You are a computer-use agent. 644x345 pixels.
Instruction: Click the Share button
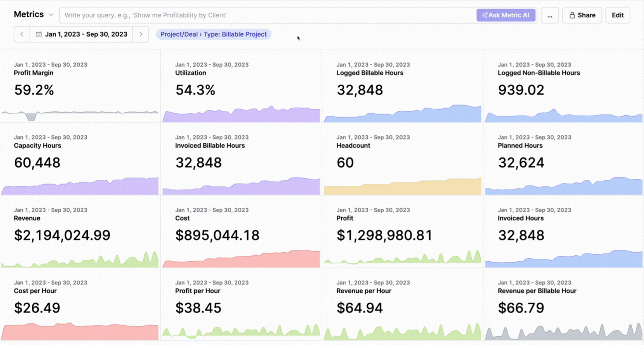point(582,15)
